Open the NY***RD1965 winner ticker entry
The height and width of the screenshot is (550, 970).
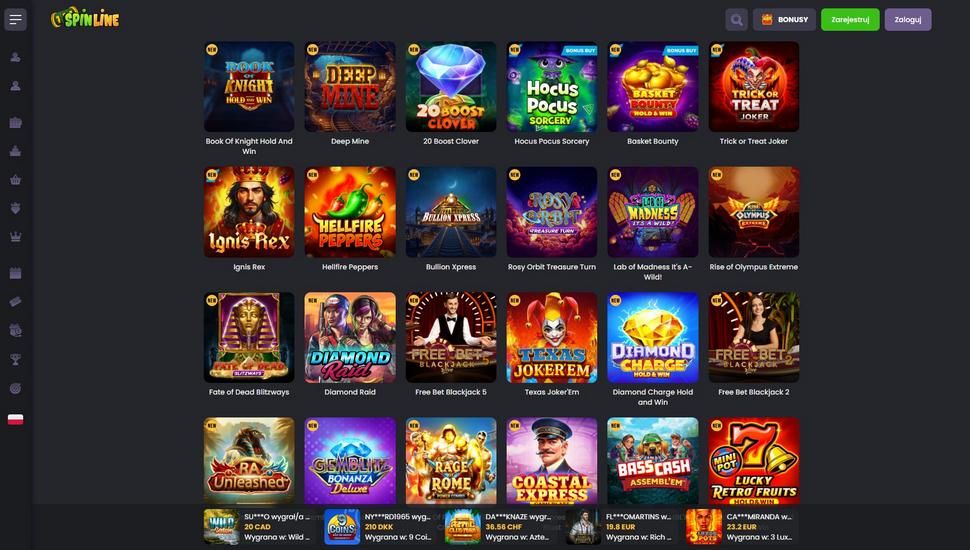click(380, 526)
